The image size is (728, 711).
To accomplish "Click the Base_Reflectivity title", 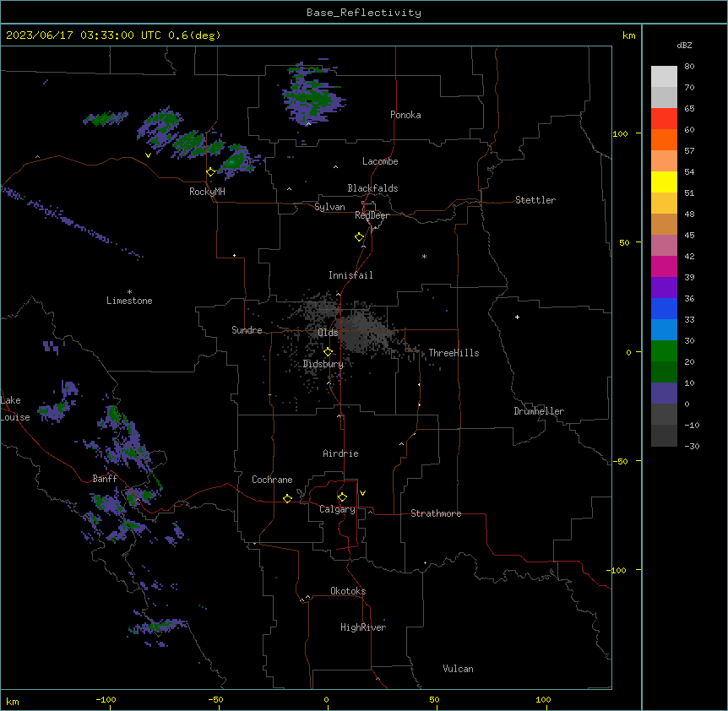I will coord(364,13).
